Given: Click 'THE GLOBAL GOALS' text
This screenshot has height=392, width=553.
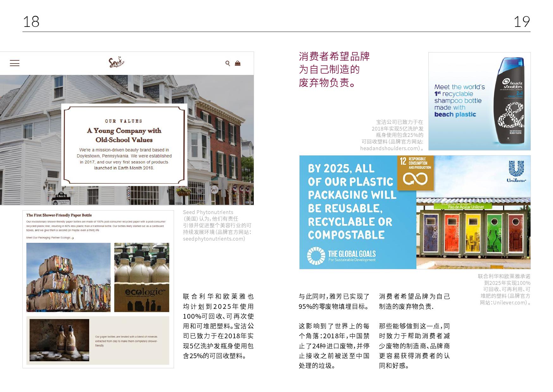Looking at the screenshot, I should pos(352,254).
